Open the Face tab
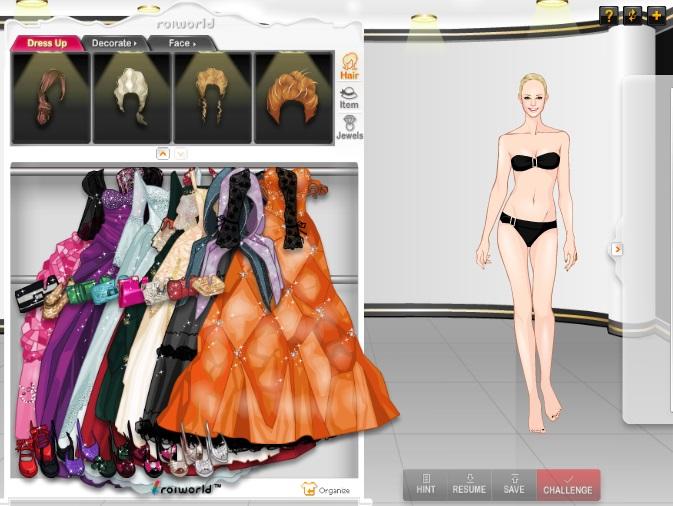Viewport: 673px width, 506px height. point(181,43)
